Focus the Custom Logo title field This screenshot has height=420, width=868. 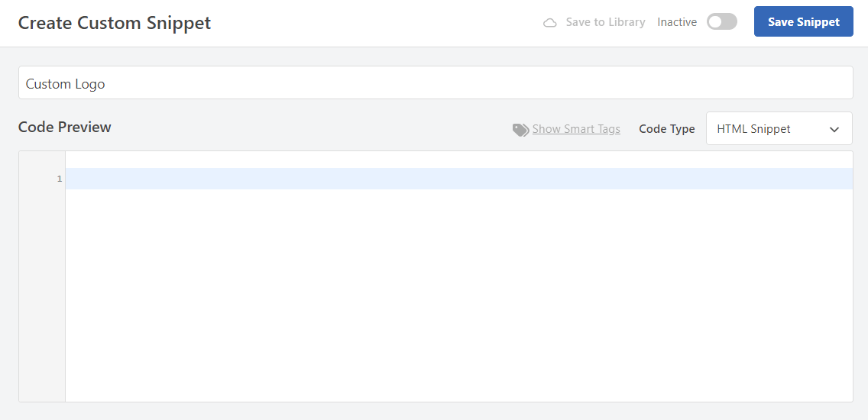[x=436, y=83]
